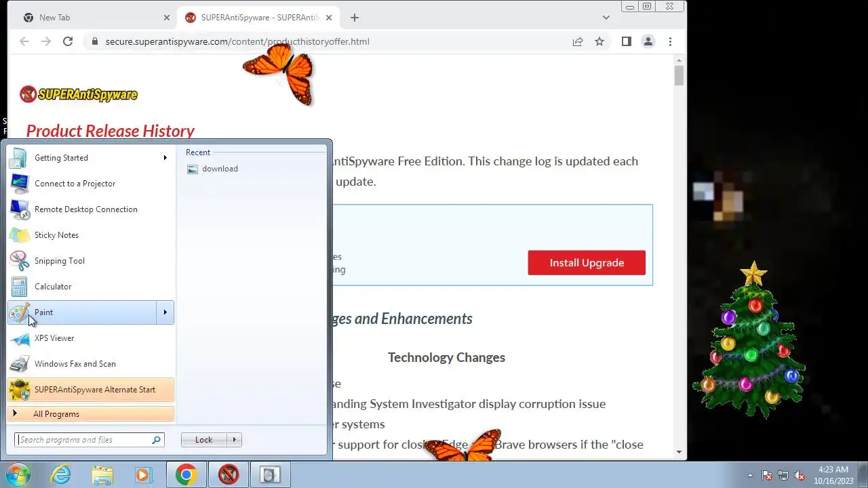The width and height of the screenshot is (868, 488).
Task: Open Getting Started from Start menu
Action: coord(91,158)
